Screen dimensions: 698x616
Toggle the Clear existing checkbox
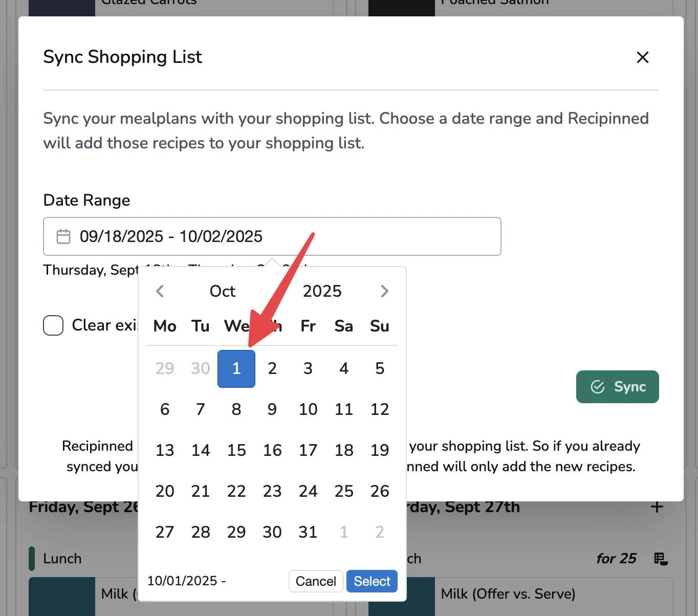[53, 325]
